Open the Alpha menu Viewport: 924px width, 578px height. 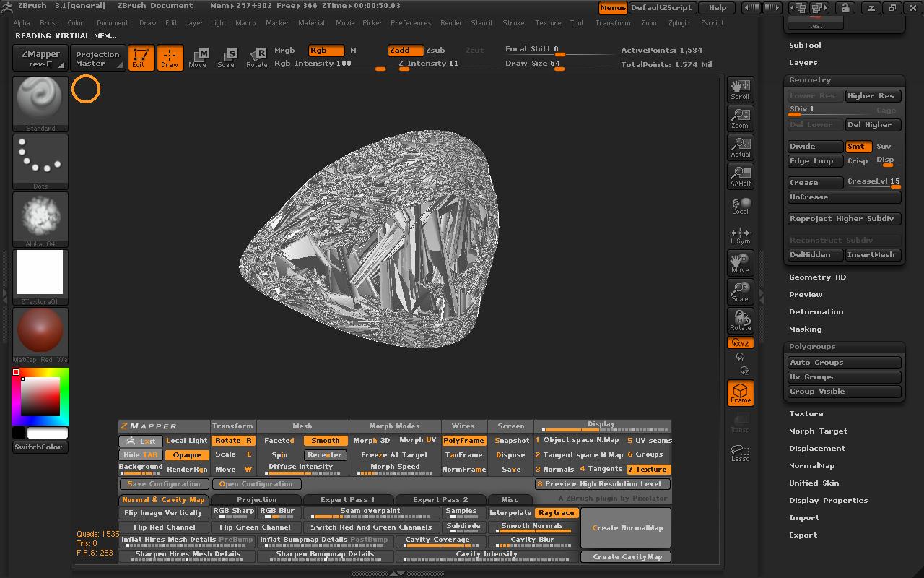[22, 23]
